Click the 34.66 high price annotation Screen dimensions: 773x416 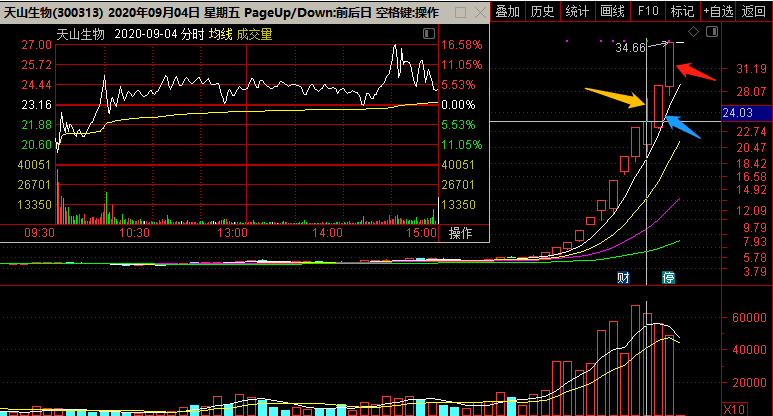[631, 48]
